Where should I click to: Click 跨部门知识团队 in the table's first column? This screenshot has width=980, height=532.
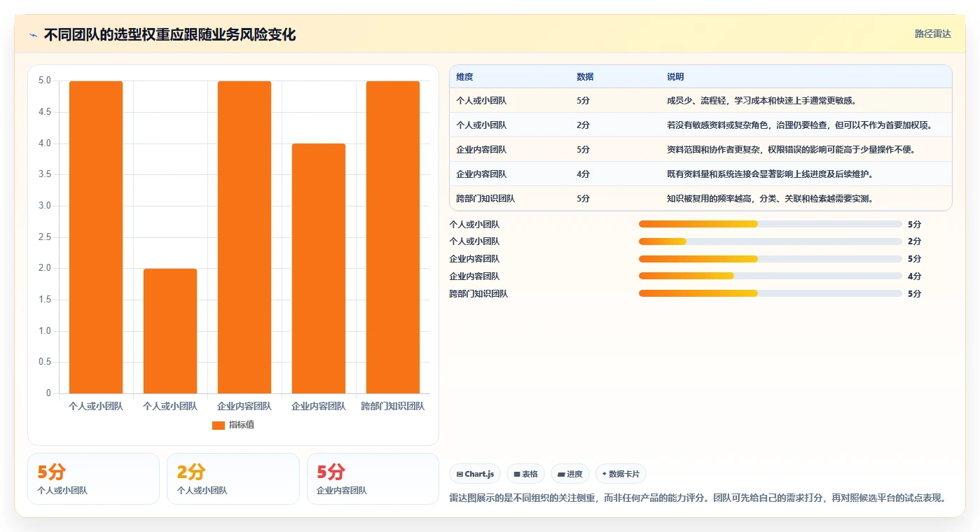(485, 199)
